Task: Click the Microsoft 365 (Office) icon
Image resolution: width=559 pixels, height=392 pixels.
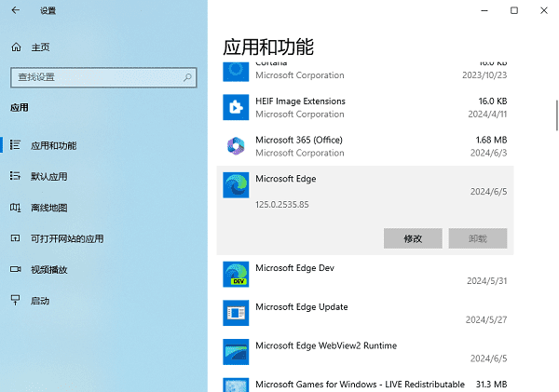Action: tap(236, 146)
